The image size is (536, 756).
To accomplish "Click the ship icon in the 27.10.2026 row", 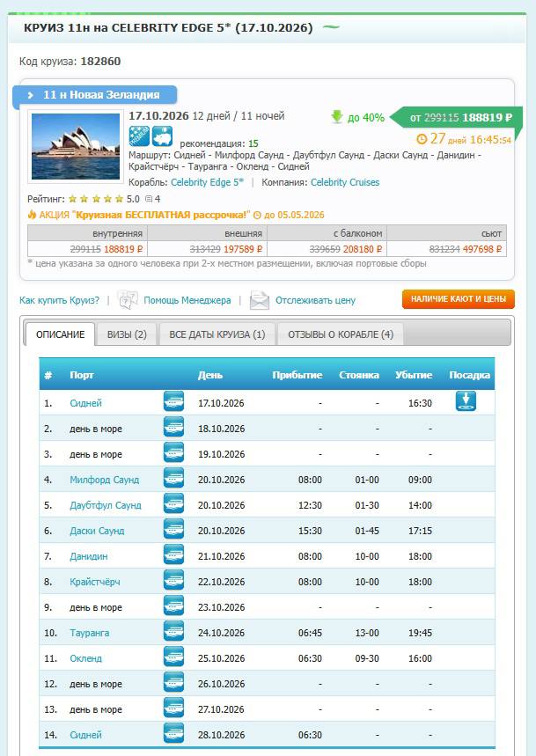I will [173, 708].
